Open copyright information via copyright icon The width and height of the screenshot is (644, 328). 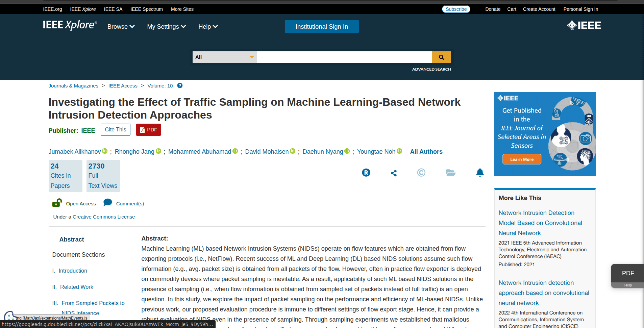(421, 172)
